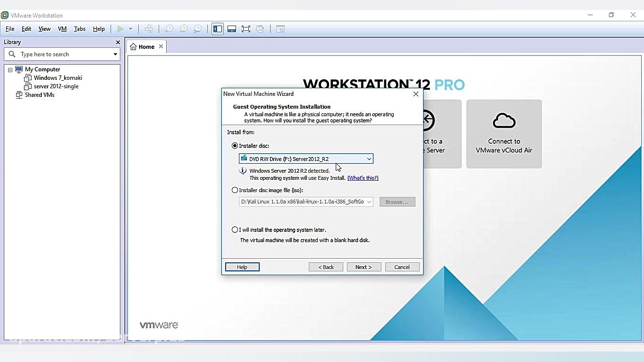Screen dimensions: 644x362
Task: Select the Windows 7_komaki virtual machine
Action: point(58,78)
